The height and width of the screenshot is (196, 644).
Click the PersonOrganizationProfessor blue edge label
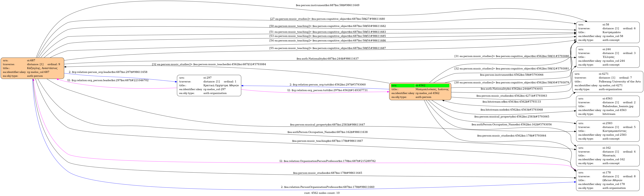point(327,187)
